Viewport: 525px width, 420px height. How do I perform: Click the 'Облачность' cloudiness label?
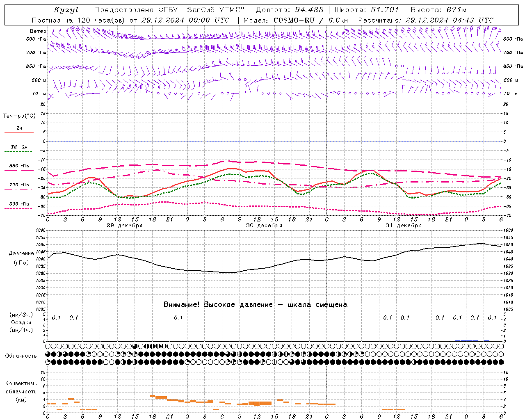click(x=21, y=356)
